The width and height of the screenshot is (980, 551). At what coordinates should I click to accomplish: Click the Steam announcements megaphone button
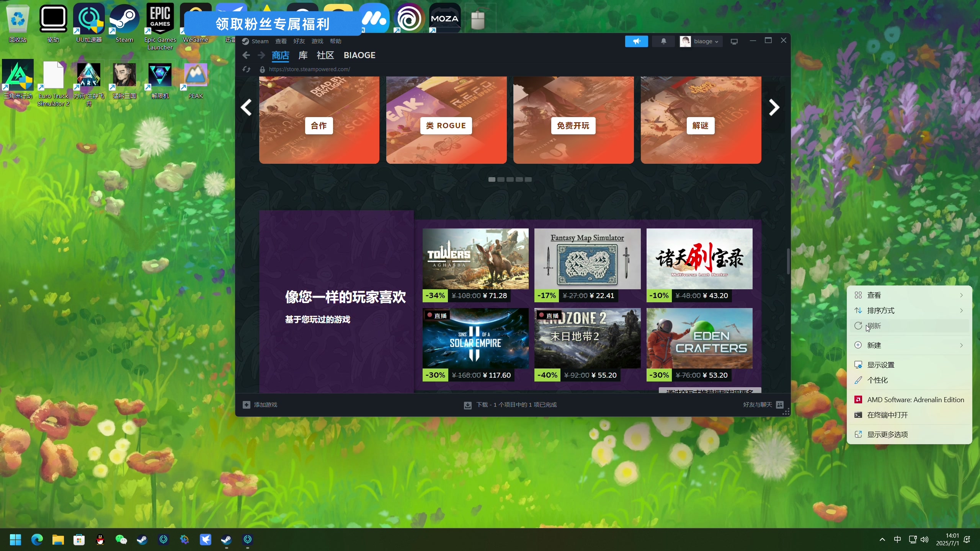pyautogui.click(x=636, y=41)
